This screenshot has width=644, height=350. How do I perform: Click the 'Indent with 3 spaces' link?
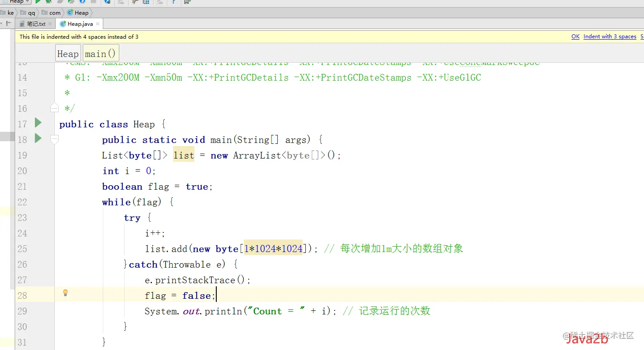point(610,37)
